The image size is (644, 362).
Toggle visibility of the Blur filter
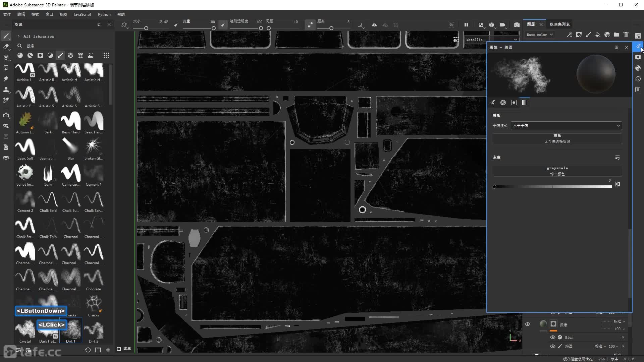point(552,337)
